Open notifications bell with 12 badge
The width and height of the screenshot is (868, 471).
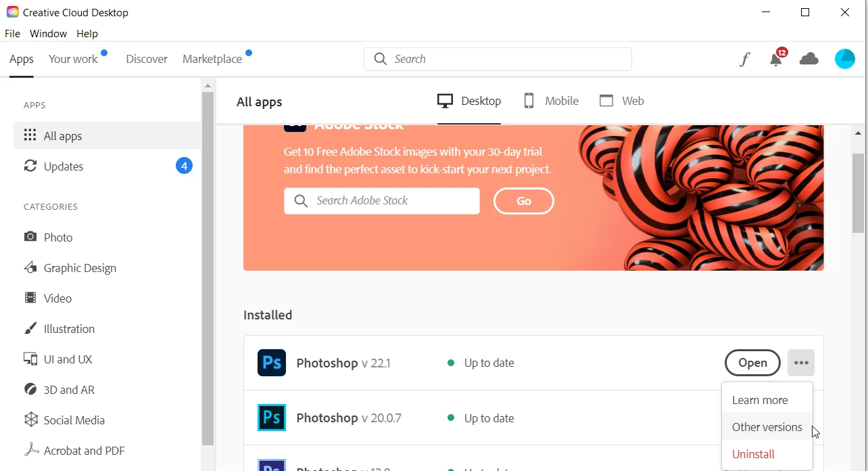pos(777,58)
